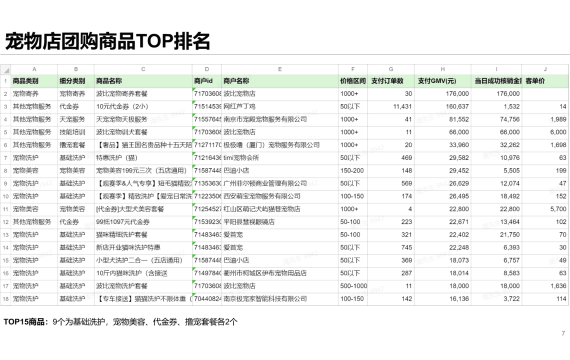Select column H header

pyautogui.click(x=443, y=69)
